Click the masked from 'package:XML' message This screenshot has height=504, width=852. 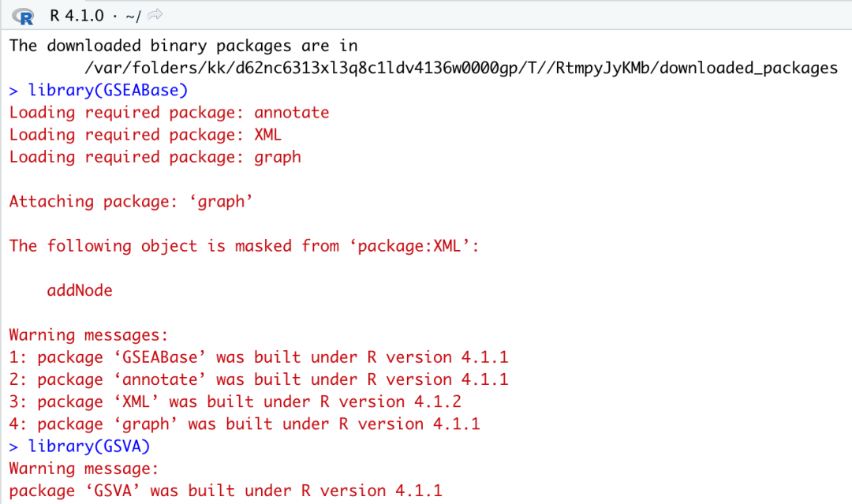244,246
